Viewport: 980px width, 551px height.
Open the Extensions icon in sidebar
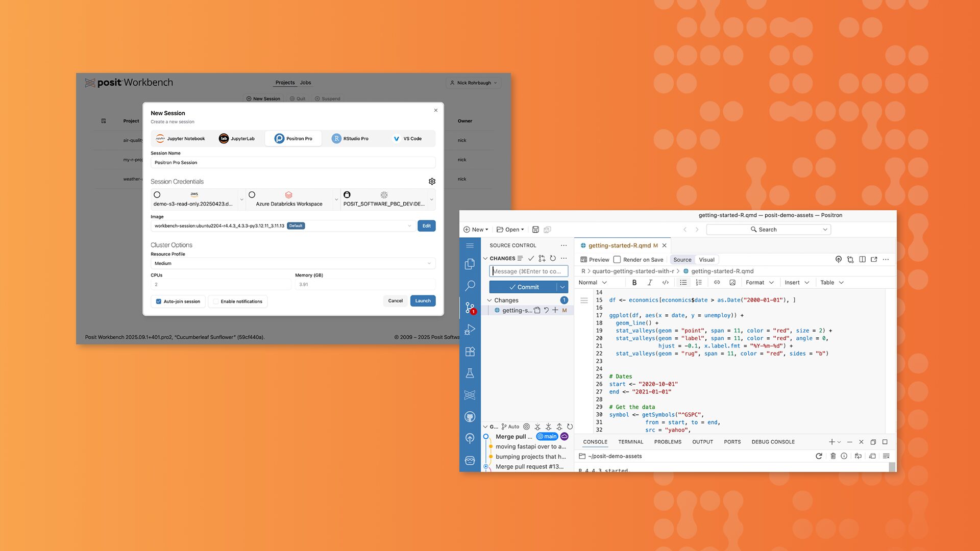[470, 352]
